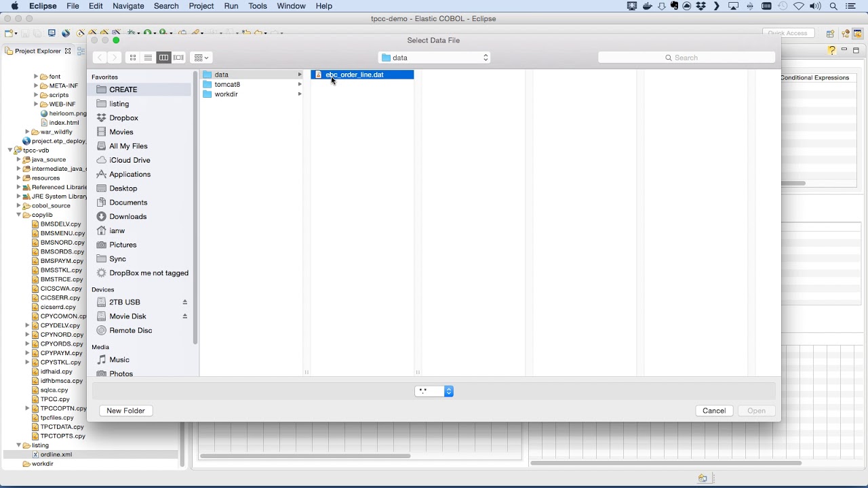Select TPCC.cpy in Project Explorer
Viewport: 868px width, 488px height.
55,399
